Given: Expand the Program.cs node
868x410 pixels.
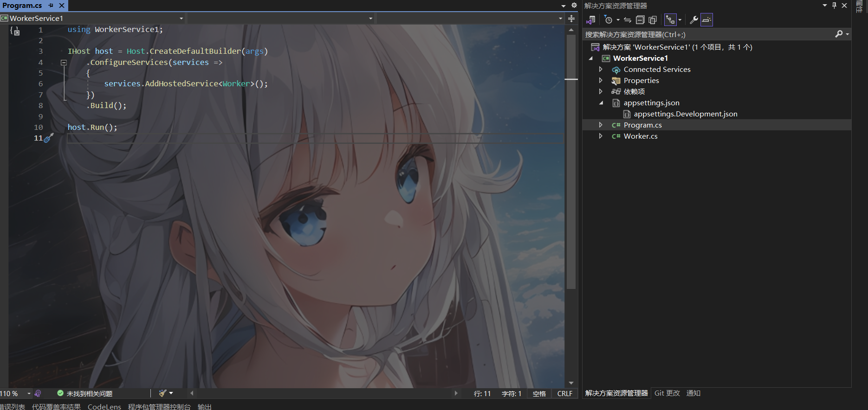Looking at the screenshot, I should pos(601,125).
